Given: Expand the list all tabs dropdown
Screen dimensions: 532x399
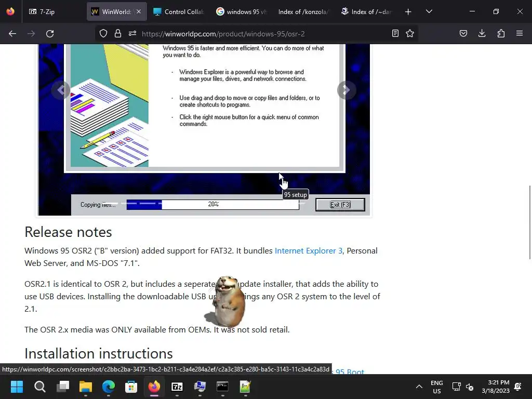Looking at the screenshot, I should tap(429, 11).
